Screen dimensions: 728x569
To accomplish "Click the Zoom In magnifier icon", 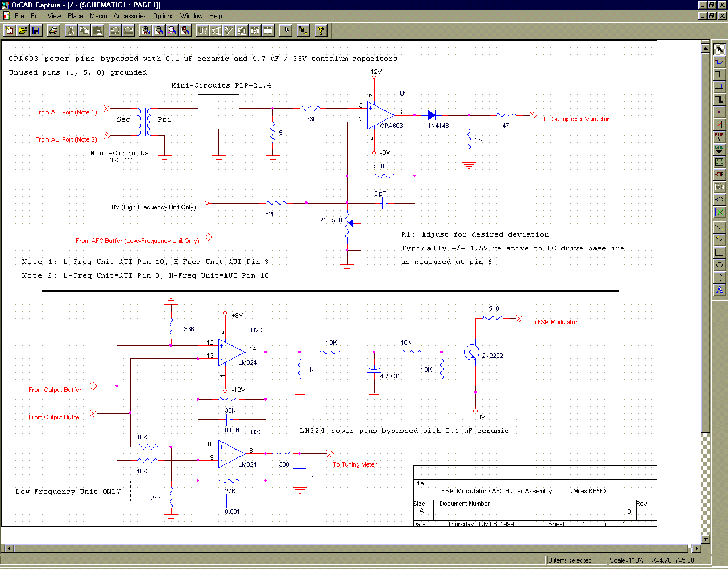I will point(146,30).
